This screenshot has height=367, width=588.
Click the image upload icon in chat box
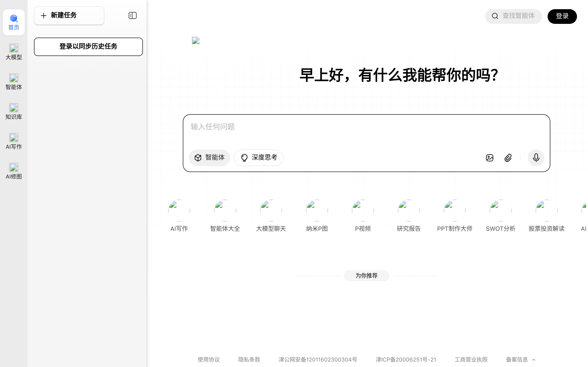490,158
